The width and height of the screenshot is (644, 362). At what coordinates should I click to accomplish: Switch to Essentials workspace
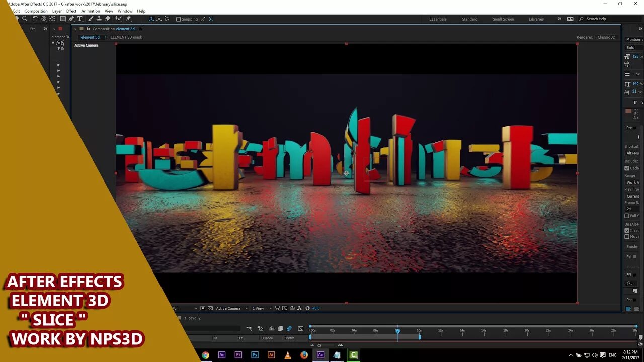[x=438, y=19]
